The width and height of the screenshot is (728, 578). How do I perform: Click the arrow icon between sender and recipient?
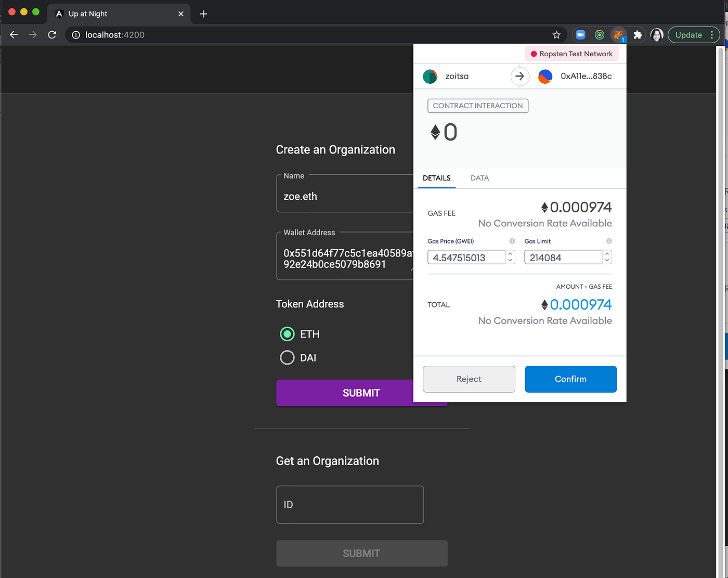click(x=519, y=76)
